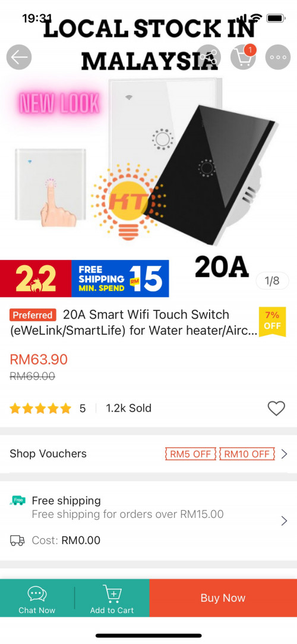Image resolution: width=297 pixels, height=644 pixels.
Task: Expand the Shop Vouchers chevron
Action: pyautogui.click(x=284, y=454)
